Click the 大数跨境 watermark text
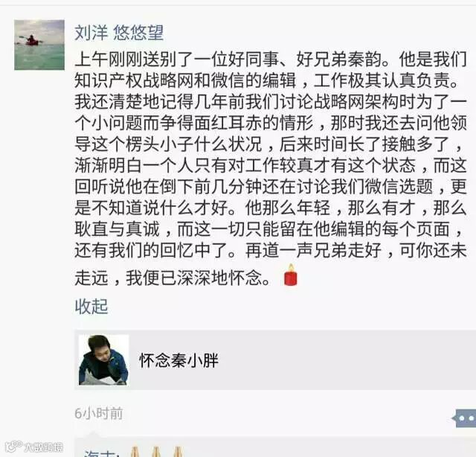The height and width of the screenshot is (457, 476). pos(44,447)
